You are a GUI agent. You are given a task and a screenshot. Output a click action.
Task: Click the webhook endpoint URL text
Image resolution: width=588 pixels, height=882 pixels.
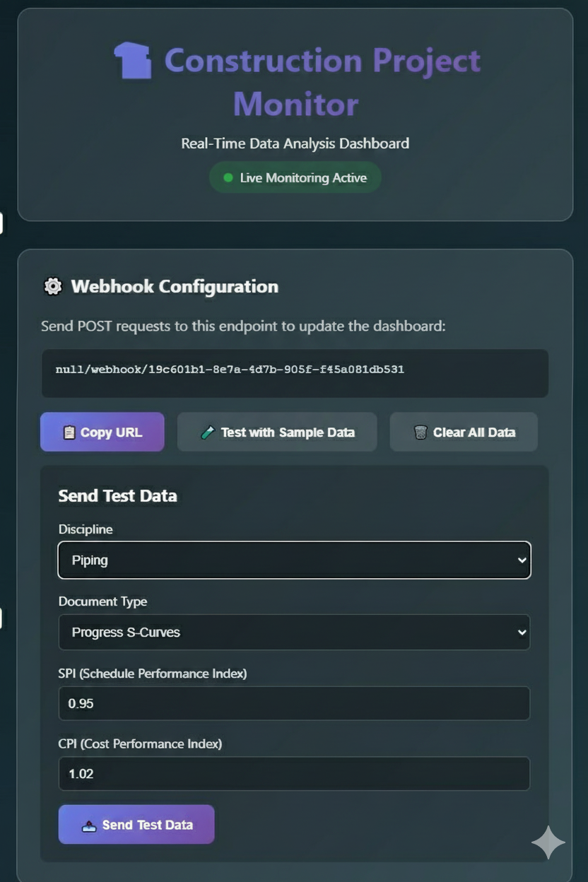tap(230, 370)
